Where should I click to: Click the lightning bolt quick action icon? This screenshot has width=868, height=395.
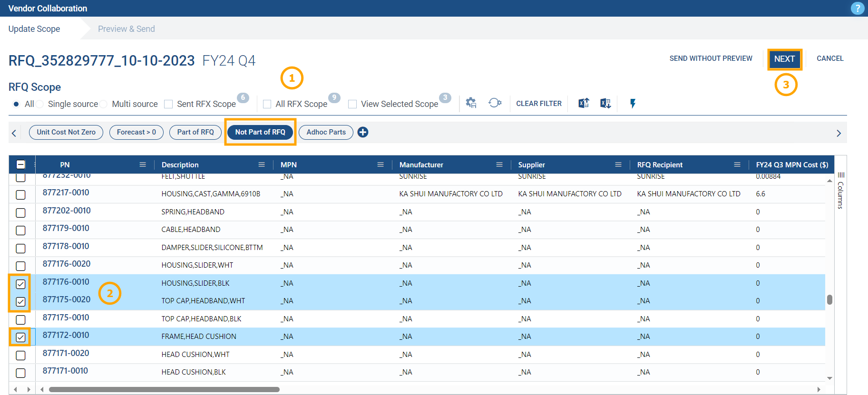[633, 103]
